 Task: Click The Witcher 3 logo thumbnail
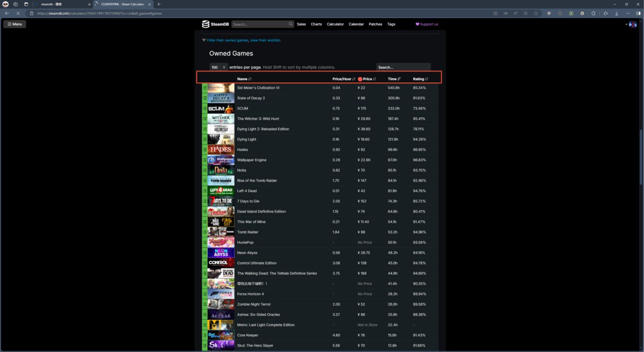221,119
